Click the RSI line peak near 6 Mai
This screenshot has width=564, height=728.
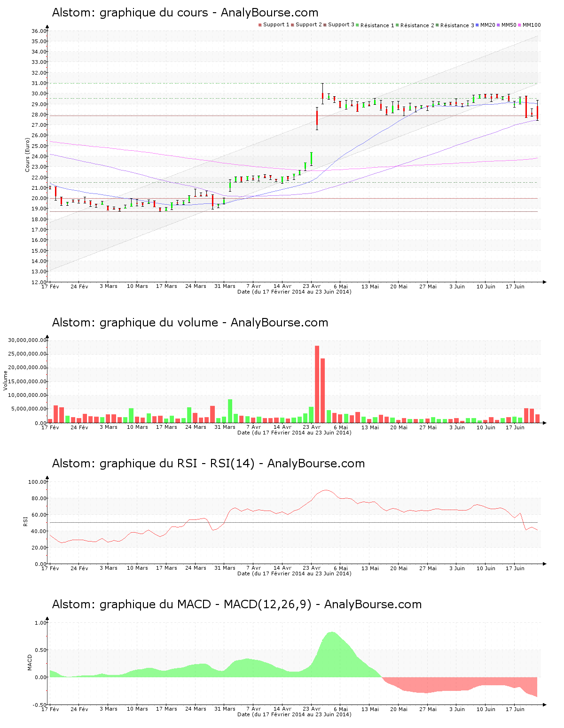coord(325,490)
